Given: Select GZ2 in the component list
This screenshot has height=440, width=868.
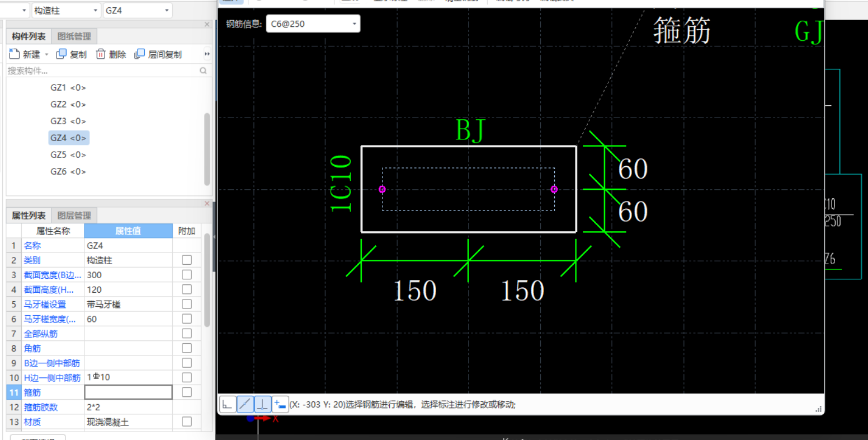Looking at the screenshot, I should [x=68, y=104].
